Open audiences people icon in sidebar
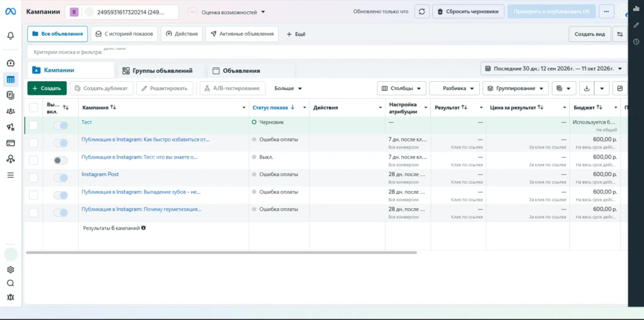This screenshot has width=644, height=320. pyautogui.click(x=11, y=111)
